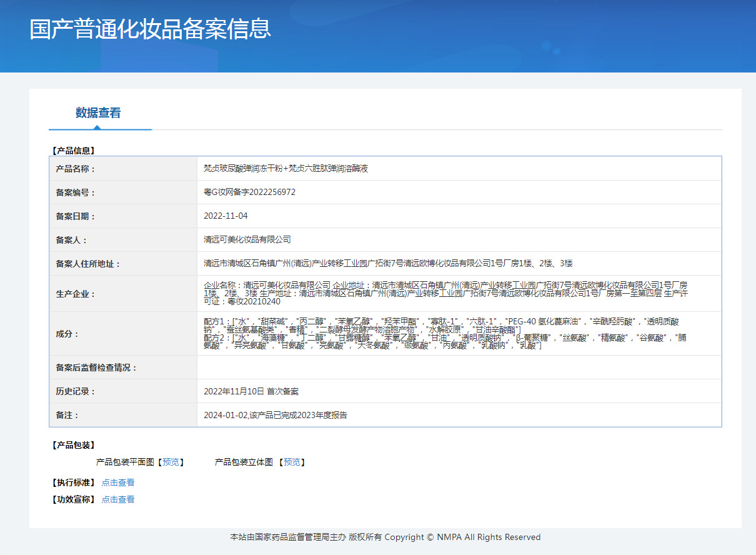Screen dimensions: 756x555
Task: Click the filing number 粤G妆网备字2022256972
Action: (x=249, y=192)
